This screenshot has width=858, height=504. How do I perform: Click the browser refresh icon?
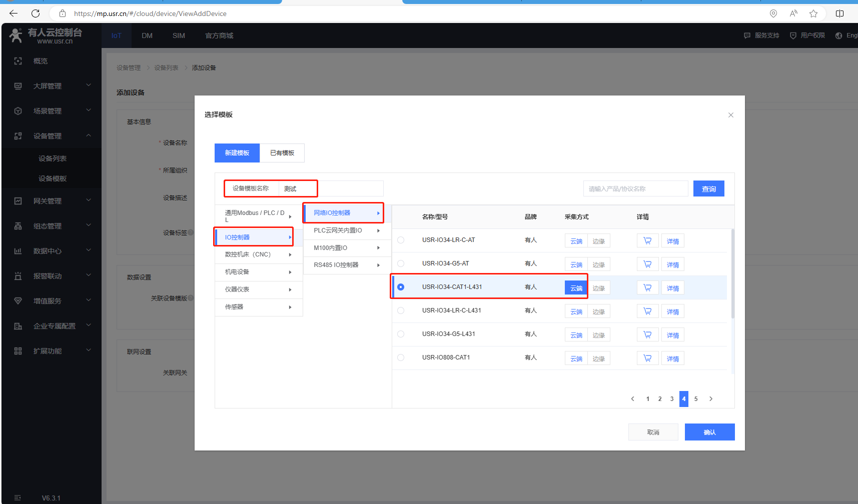point(36,13)
